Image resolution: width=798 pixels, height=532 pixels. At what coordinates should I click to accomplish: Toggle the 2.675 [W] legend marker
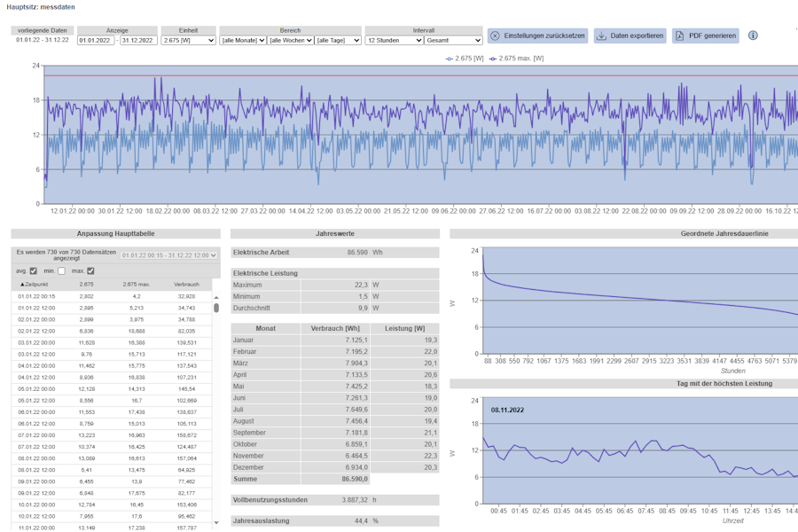(x=449, y=59)
